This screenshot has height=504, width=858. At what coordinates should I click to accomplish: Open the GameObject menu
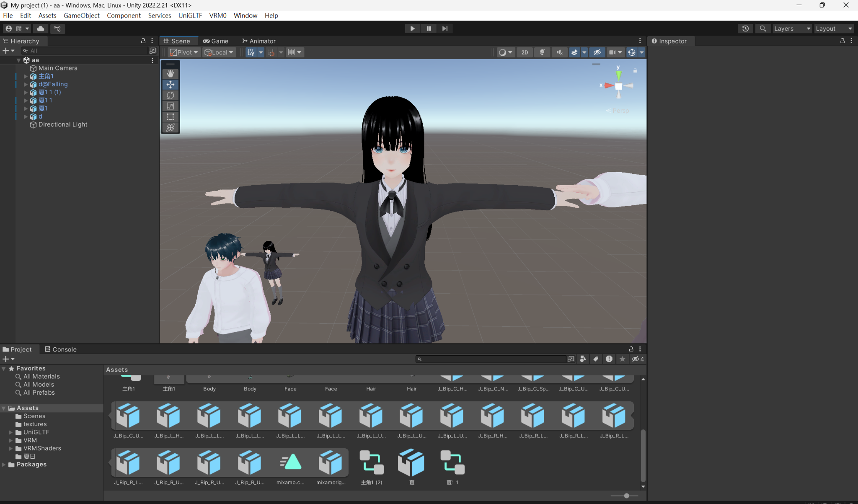click(81, 16)
